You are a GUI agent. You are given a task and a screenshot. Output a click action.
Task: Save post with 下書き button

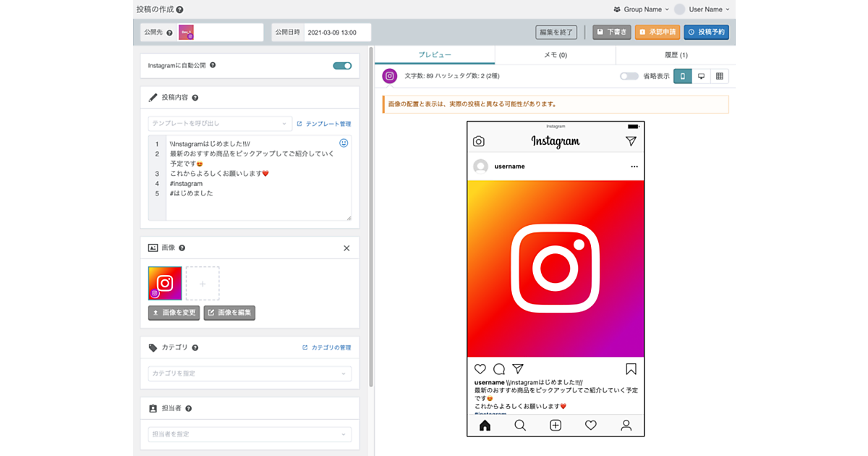coord(612,32)
